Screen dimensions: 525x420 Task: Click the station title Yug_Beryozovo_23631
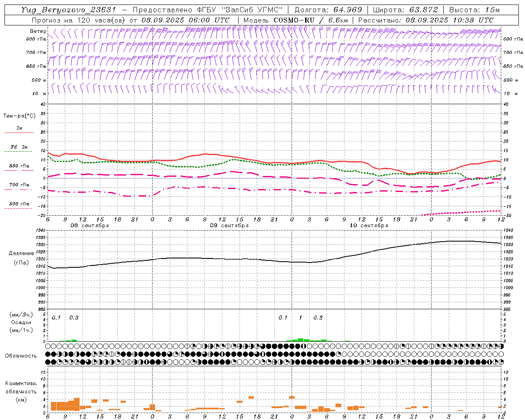point(68,10)
